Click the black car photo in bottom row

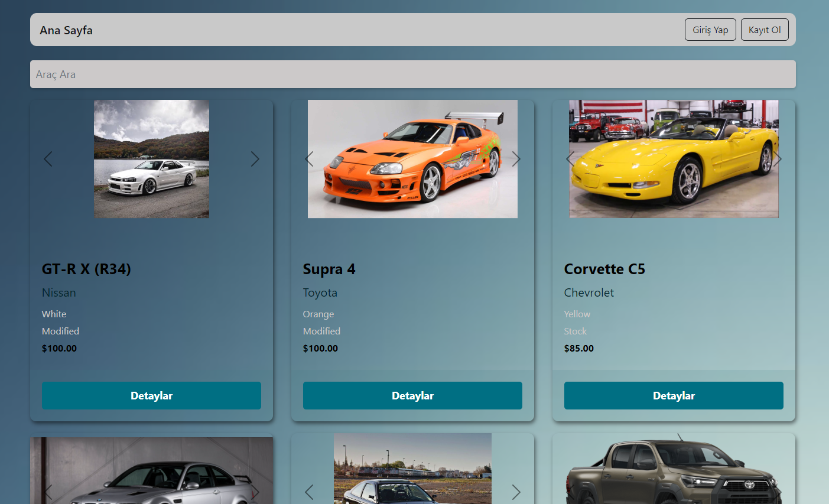click(412, 469)
